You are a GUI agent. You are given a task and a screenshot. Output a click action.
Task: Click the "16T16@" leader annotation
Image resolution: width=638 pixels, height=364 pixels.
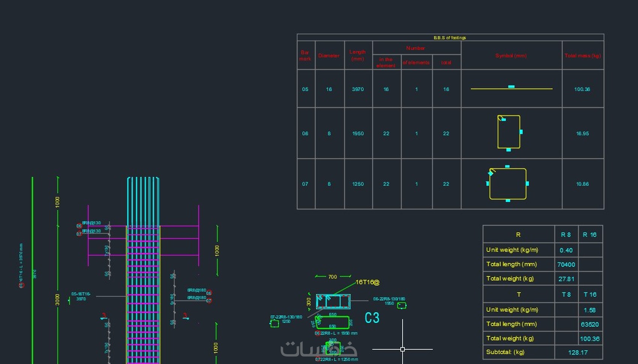(x=367, y=282)
